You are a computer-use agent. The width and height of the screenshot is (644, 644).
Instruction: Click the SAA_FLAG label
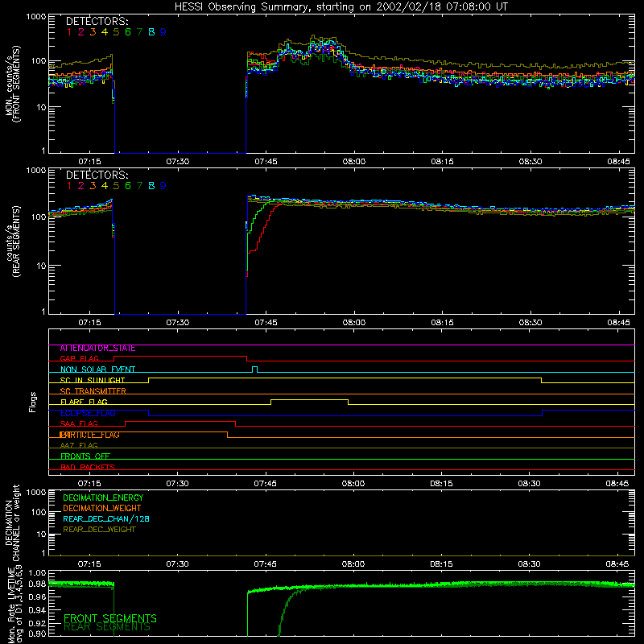[x=79, y=423]
